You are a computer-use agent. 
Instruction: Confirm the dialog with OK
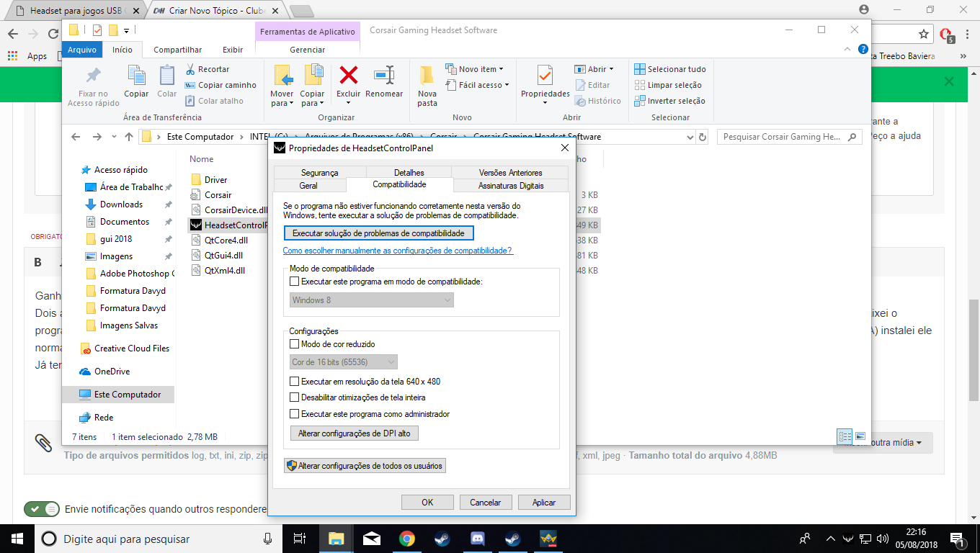coord(427,503)
